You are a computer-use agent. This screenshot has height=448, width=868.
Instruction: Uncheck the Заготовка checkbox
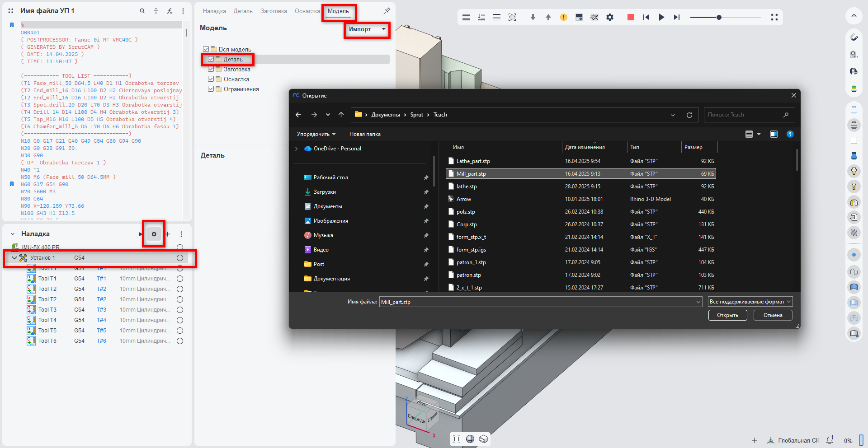(x=211, y=69)
